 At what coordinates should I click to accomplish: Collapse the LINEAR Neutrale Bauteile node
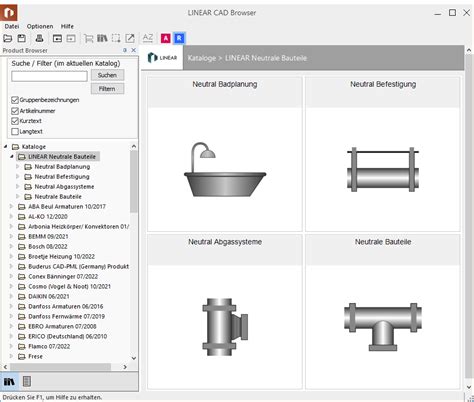[12, 156]
